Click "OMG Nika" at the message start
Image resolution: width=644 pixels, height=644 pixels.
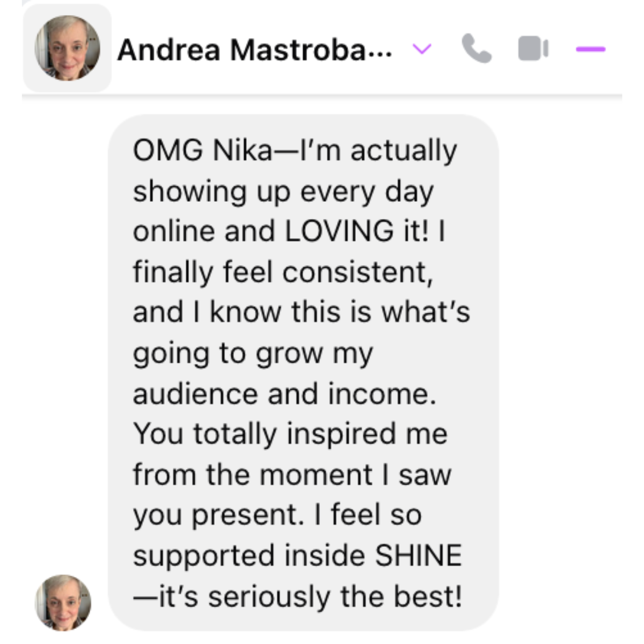pyautogui.click(x=203, y=150)
